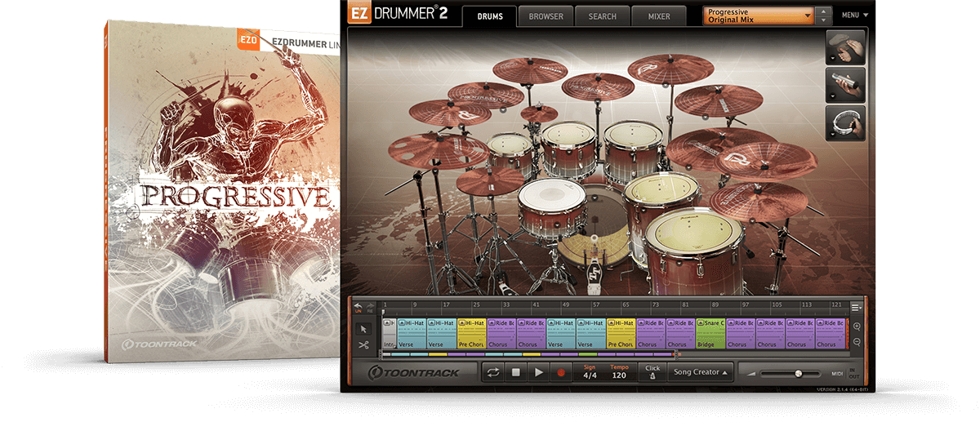Open the Intro block's small menu icon
This screenshot has width=980, height=422.
tap(387, 323)
